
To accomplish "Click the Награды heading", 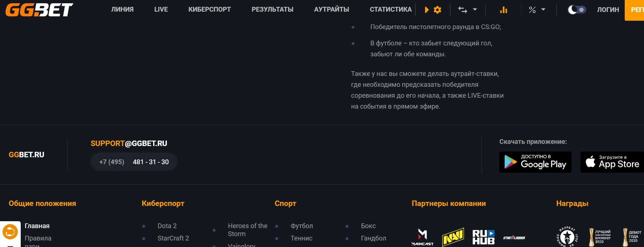I will pyautogui.click(x=572, y=203).
